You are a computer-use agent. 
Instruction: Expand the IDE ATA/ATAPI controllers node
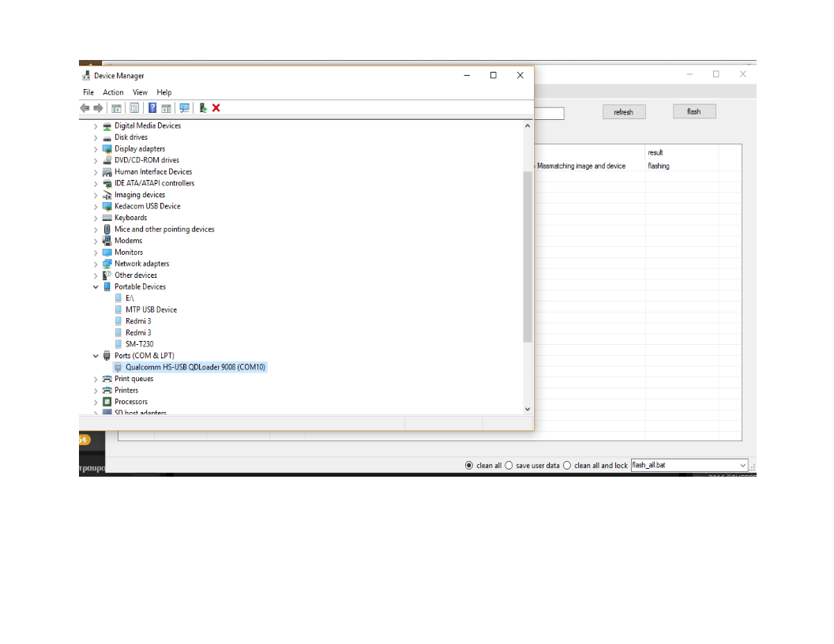pyautogui.click(x=96, y=184)
